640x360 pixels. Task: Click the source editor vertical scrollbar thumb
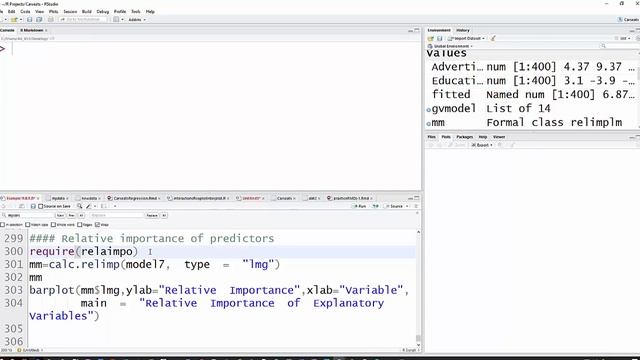[x=418, y=338]
